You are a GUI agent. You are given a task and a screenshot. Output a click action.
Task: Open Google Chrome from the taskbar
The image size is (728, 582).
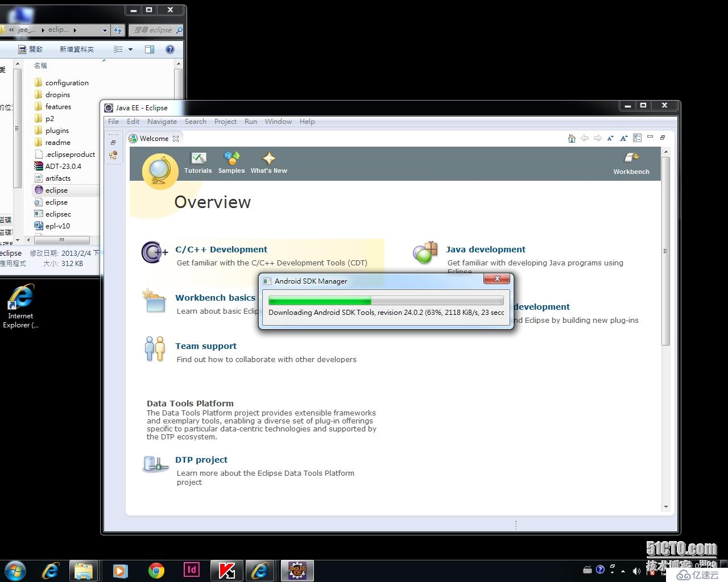(156, 571)
